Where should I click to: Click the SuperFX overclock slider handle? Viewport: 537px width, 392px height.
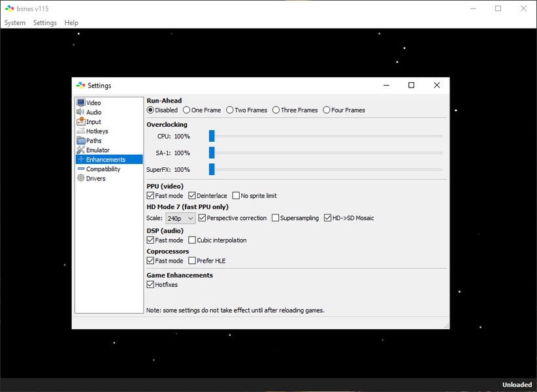pyautogui.click(x=212, y=169)
